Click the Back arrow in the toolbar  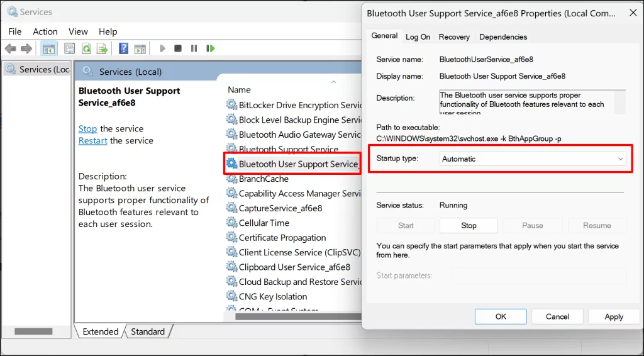(10, 48)
